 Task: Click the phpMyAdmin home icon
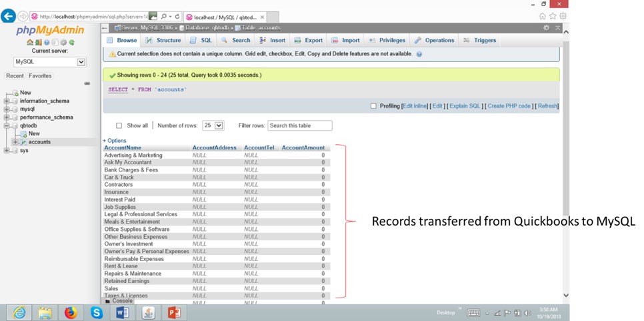30,43
